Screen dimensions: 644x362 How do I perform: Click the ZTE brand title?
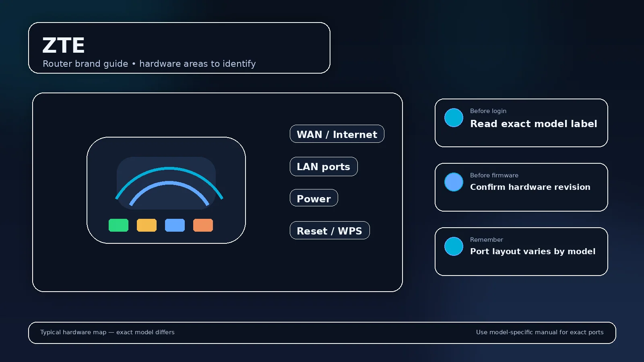(x=64, y=45)
